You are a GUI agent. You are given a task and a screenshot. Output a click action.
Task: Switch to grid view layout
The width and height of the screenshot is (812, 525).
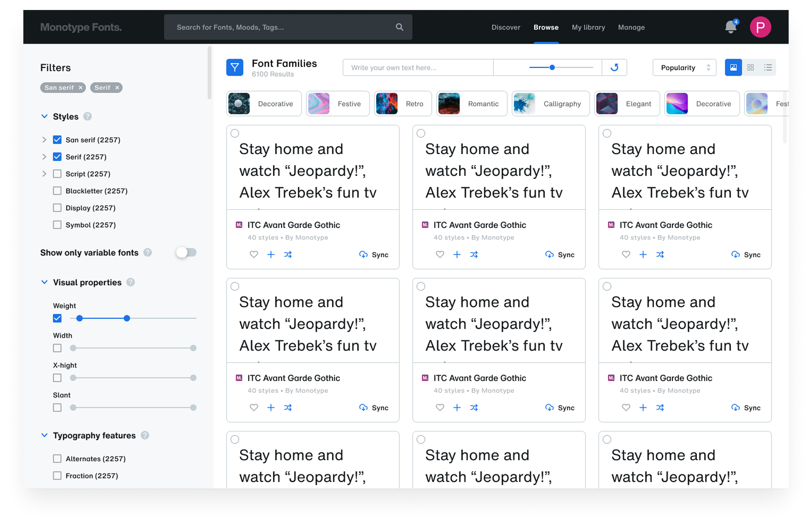pyautogui.click(x=750, y=67)
